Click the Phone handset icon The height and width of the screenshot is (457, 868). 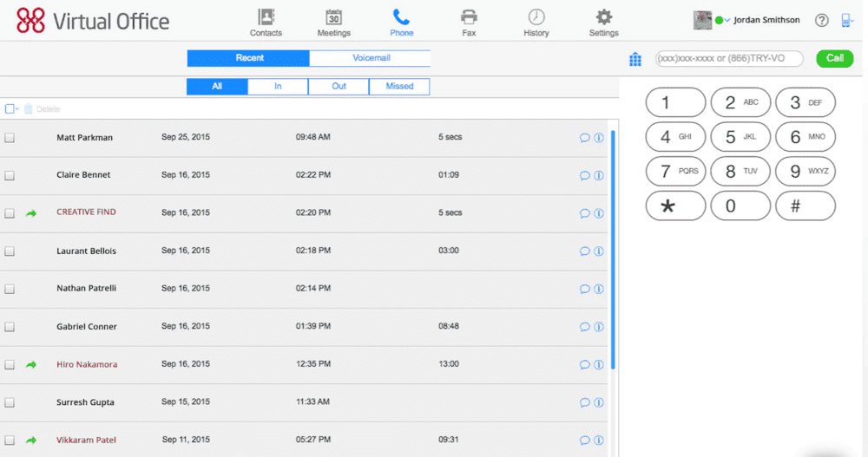(x=401, y=17)
